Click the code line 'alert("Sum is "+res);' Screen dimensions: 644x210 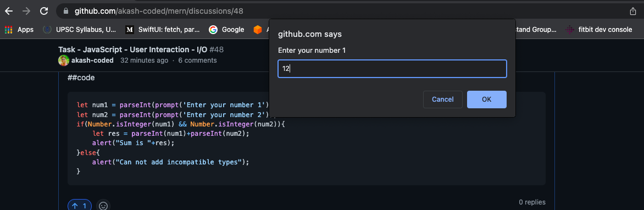pyautogui.click(x=134, y=143)
